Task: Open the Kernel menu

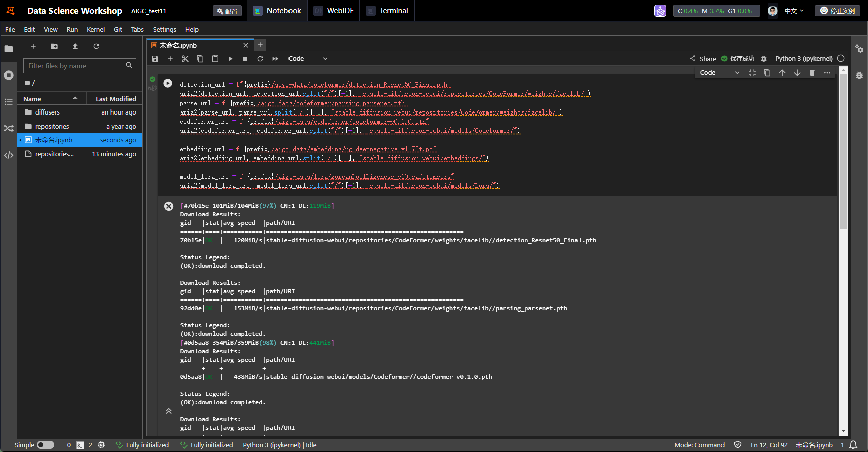Action: click(96, 29)
